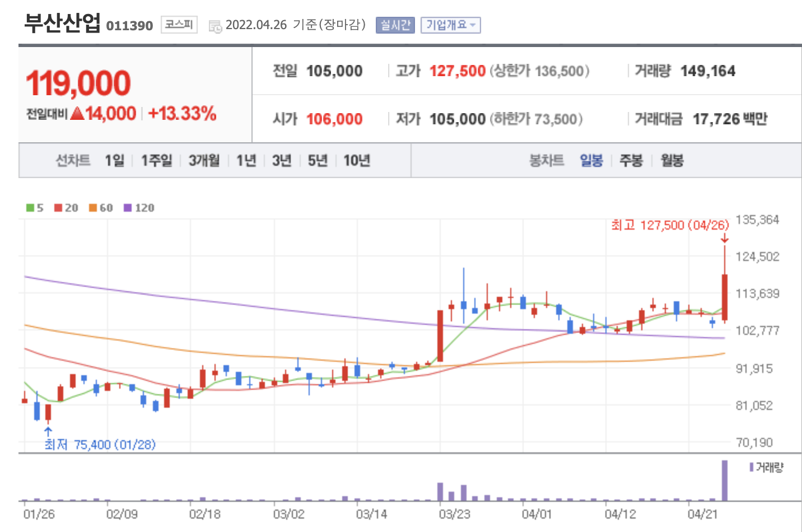Viewport: 802px width, 532px height.
Task: Click the 시가 value 106,000
Action: [334, 119]
